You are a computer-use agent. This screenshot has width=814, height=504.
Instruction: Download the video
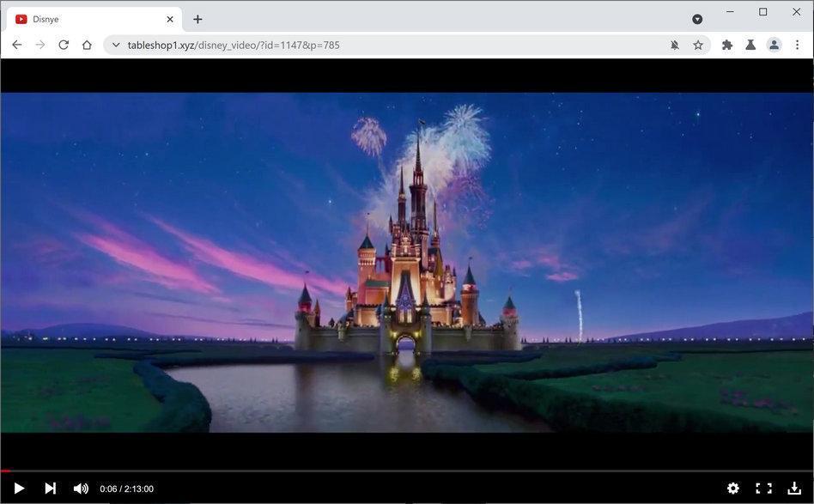tap(794, 488)
